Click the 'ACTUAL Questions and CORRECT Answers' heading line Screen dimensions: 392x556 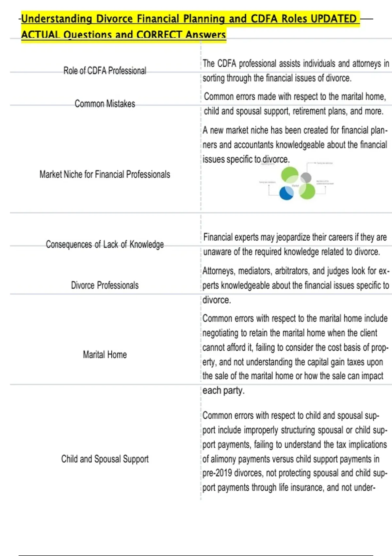123,35
